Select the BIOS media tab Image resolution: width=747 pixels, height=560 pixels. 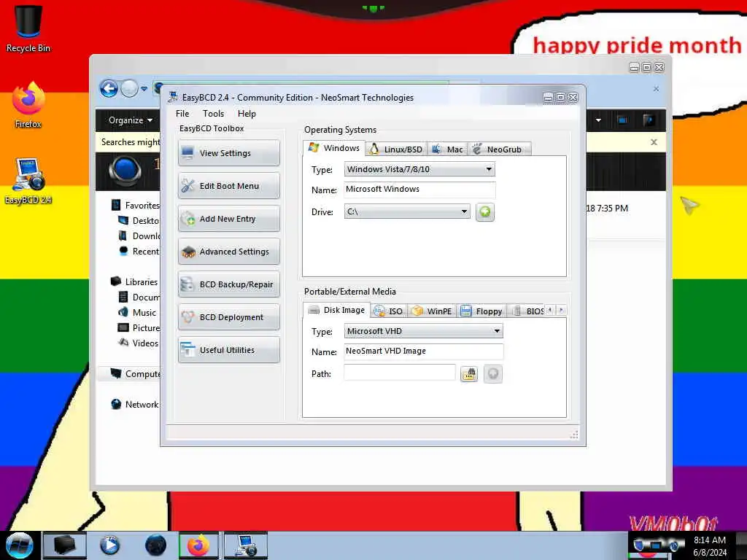(x=527, y=311)
